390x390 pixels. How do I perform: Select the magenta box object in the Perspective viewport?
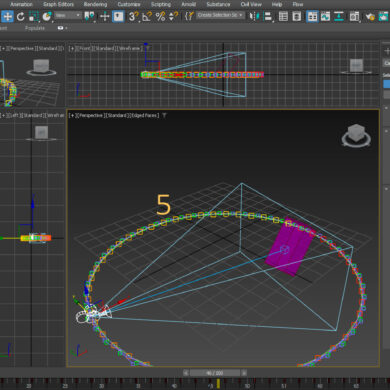coord(291,247)
